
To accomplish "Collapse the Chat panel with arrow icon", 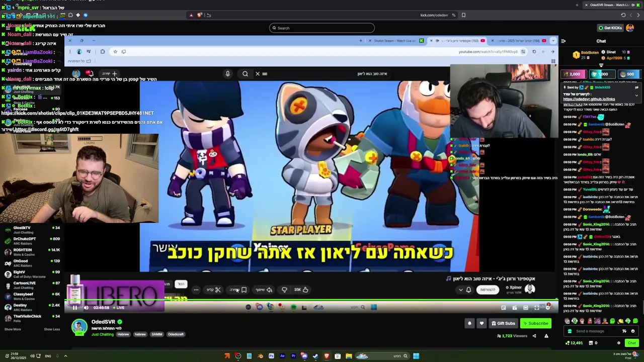I will tap(563, 41).
